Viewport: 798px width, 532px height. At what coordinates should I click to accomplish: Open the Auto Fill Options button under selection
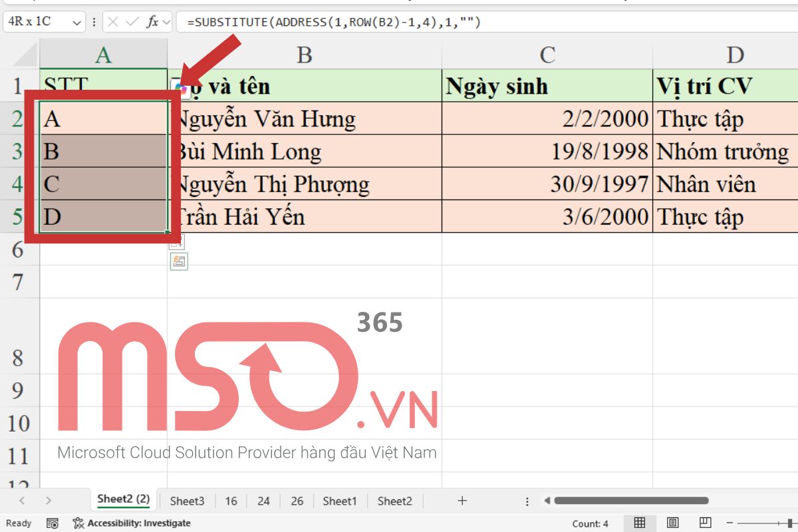(x=176, y=242)
